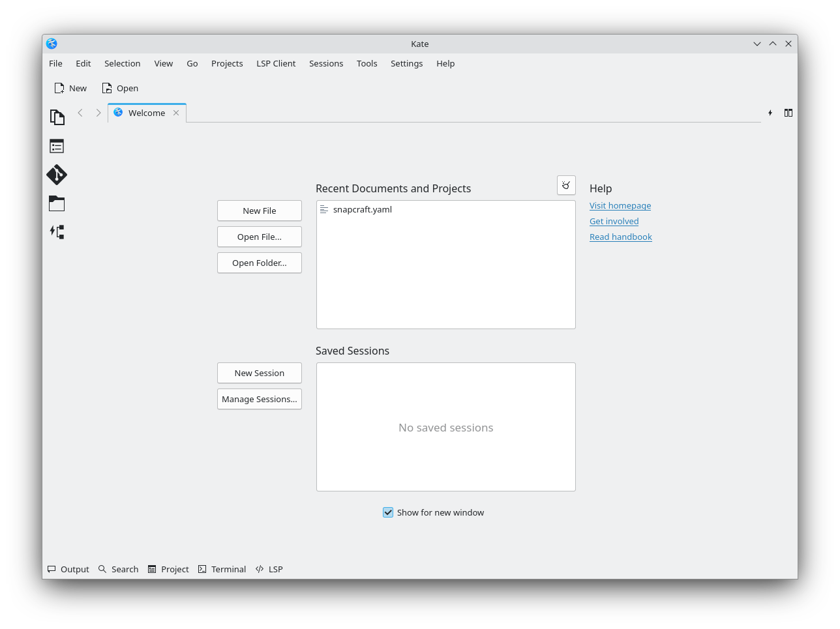This screenshot has width=840, height=629.
Task: Toggle the LSP panel in bottom bar
Action: coord(269,569)
